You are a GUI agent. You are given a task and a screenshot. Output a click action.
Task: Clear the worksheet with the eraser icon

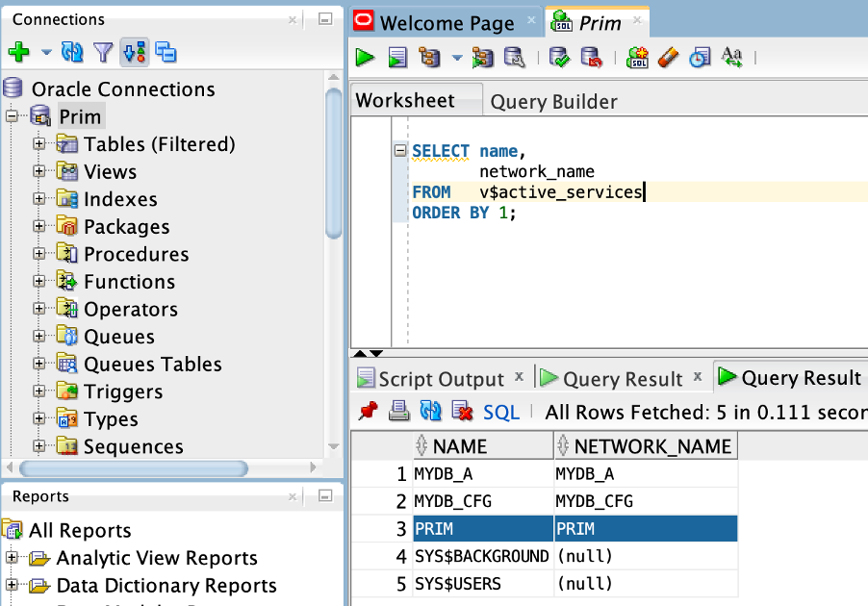(x=668, y=58)
